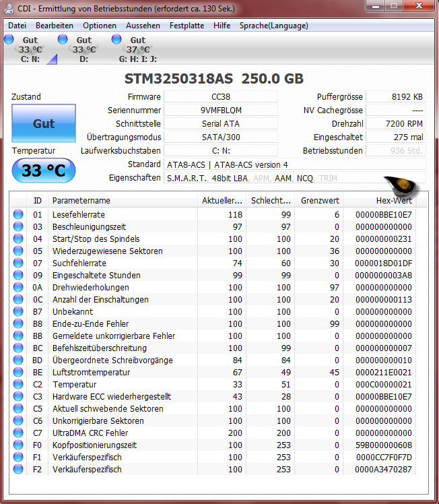Click status icon of Start/Stop des Spindels row
The height and width of the screenshot is (504, 439).
pyautogui.click(x=18, y=239)
